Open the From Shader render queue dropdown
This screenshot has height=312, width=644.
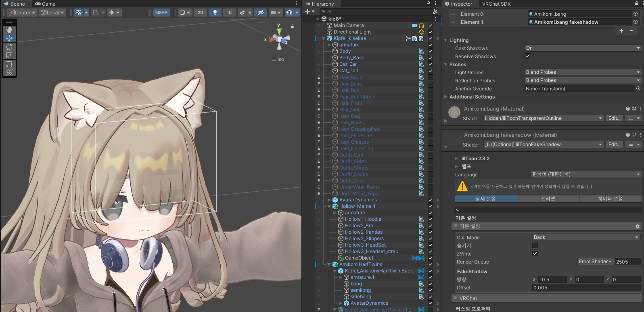[x=596, y=262]
